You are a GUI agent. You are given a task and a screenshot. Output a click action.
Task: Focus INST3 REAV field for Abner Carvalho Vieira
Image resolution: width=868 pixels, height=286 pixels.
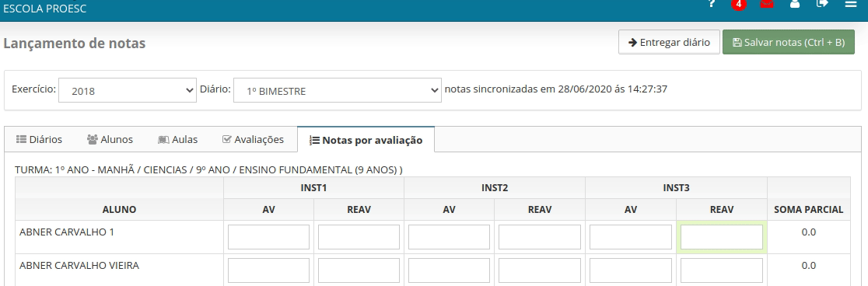[721, 270]
